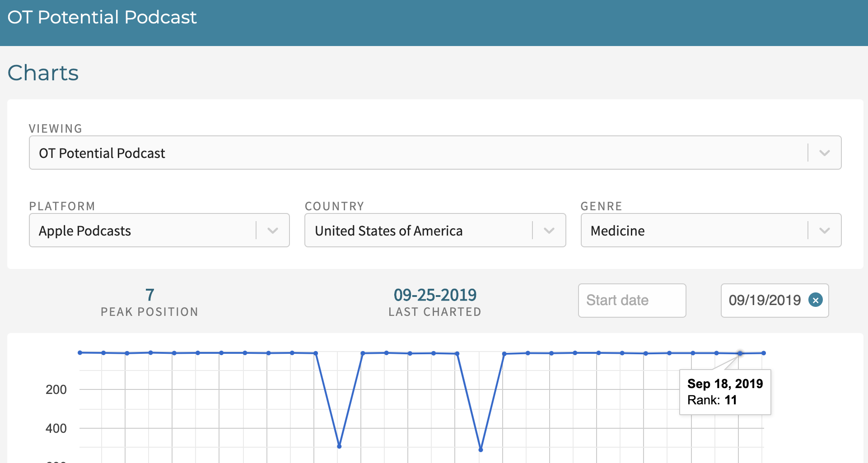Click the 200 axis label
This screenshot has width=868, height=463.
pos(56,389)
